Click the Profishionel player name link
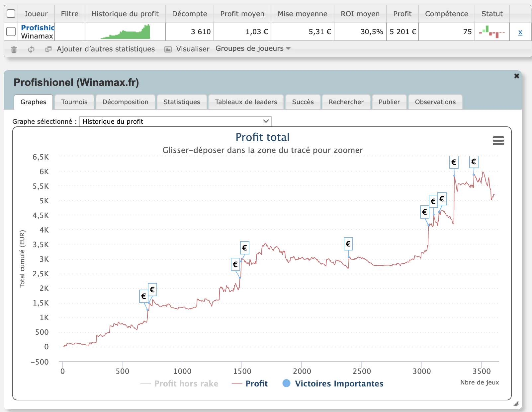Viewport: 532px width, 412px height. click(38, 28)
